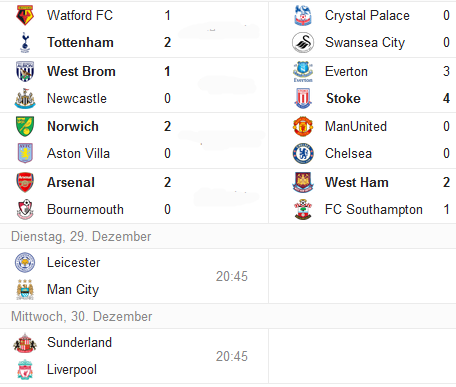Click the Swansea City swan logo
The height and width of the screenshot is (387, 456).
(303, 42)
